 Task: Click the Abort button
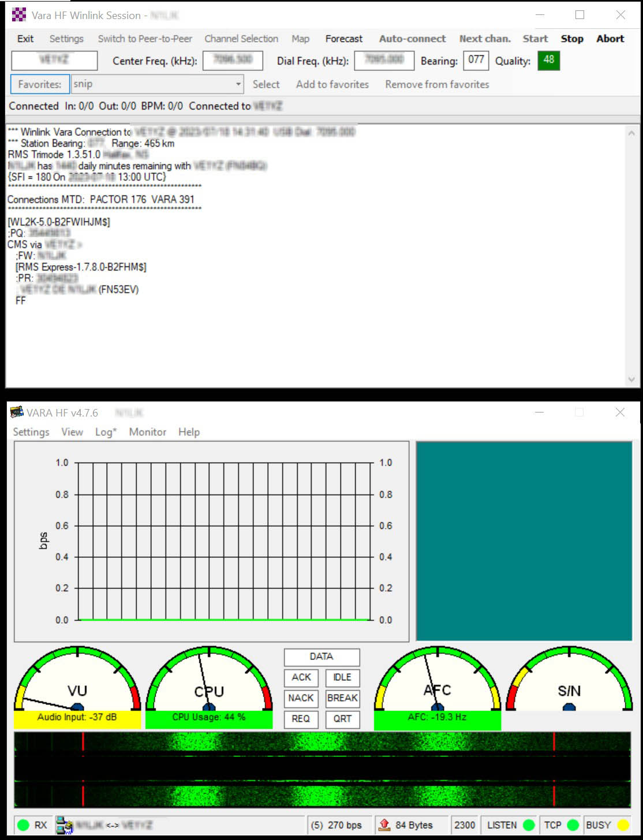coord(610,39)
